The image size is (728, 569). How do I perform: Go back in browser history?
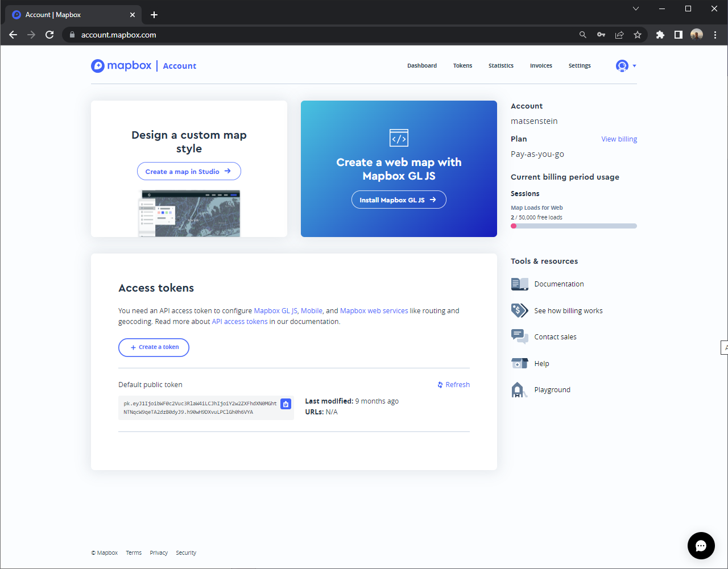coord(13,35)
